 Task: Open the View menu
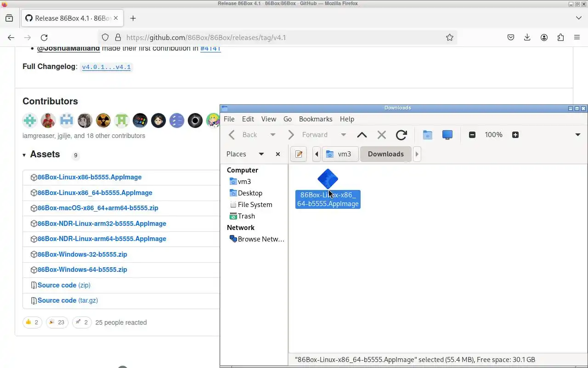tap(269, 119)
